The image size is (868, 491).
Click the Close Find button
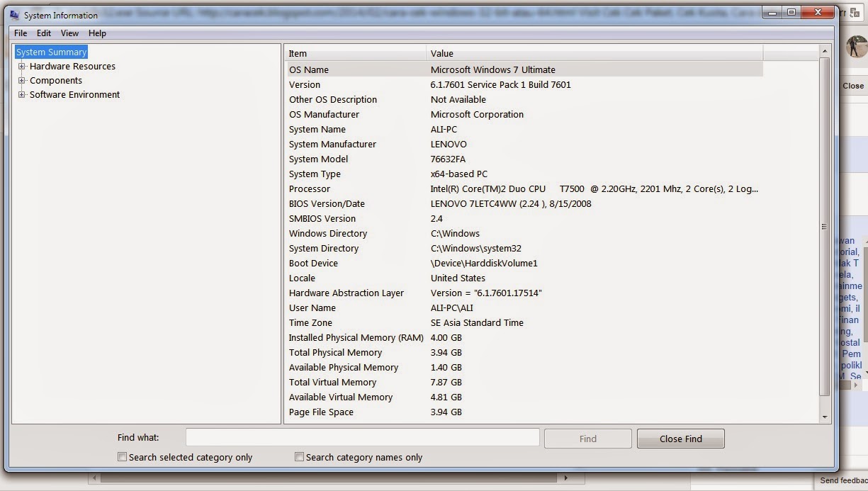coord(680,439)
